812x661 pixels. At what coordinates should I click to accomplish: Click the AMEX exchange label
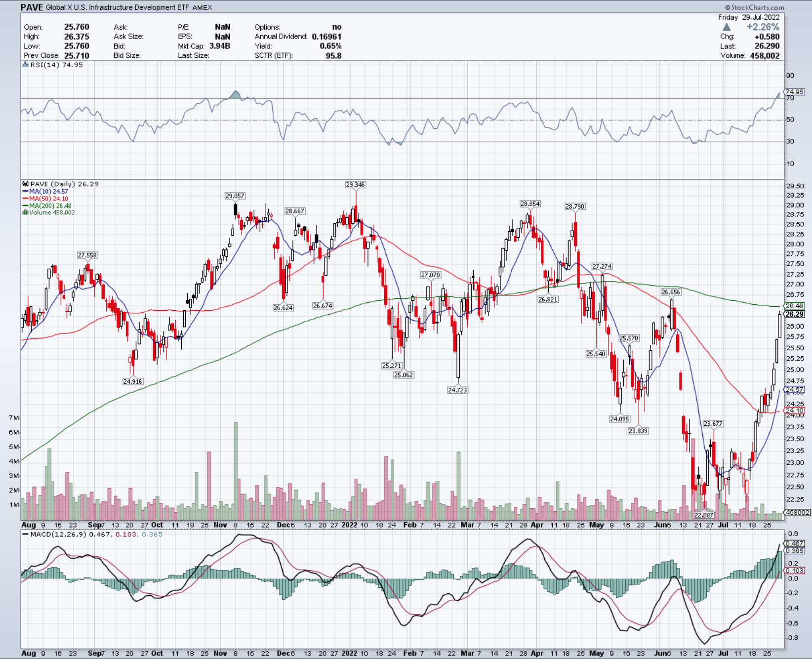coord(202,7)
